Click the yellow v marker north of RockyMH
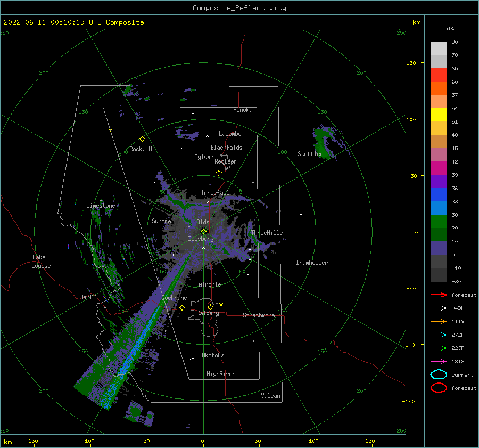Image resolution: width=479 pixels, height=448 pixels. pos(111,130)
